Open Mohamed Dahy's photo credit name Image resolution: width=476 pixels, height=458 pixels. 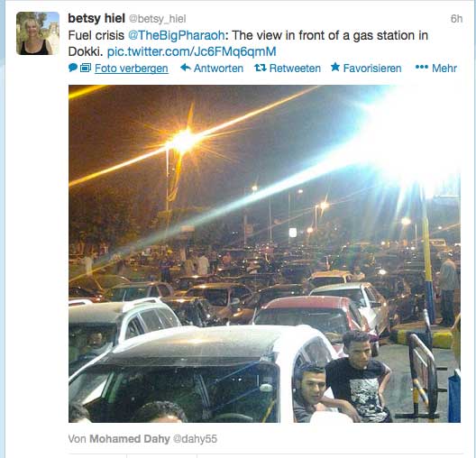point(130,439)
